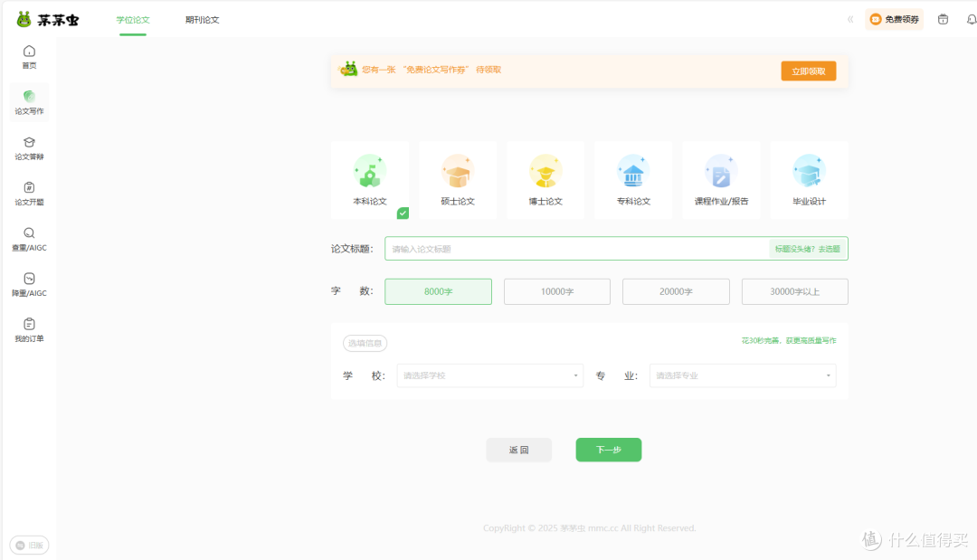Choose the 10000字 word count option
The height and width of the screenshot is (560, 977).
point(557,291)
